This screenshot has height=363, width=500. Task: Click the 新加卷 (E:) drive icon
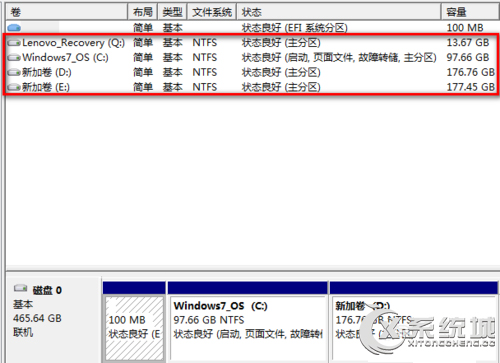pyautogui.click(x=14, y=87)
